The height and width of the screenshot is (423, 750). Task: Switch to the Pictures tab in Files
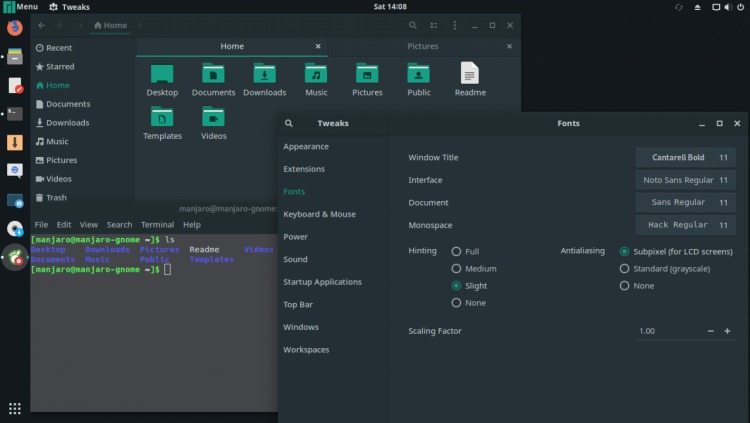click(423, 46)
